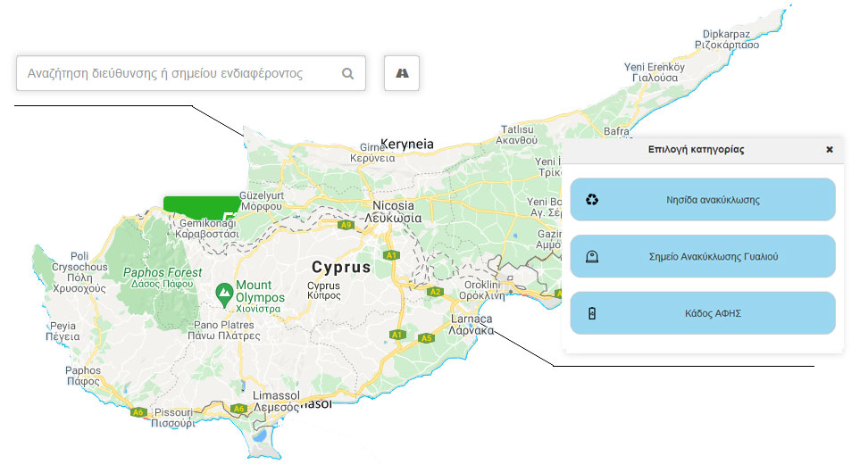Screen dimensions: 868x464
Task: Choose the Σημείο Ανακύκλωσης Γυαλιού category
Action: click(702, 257)
